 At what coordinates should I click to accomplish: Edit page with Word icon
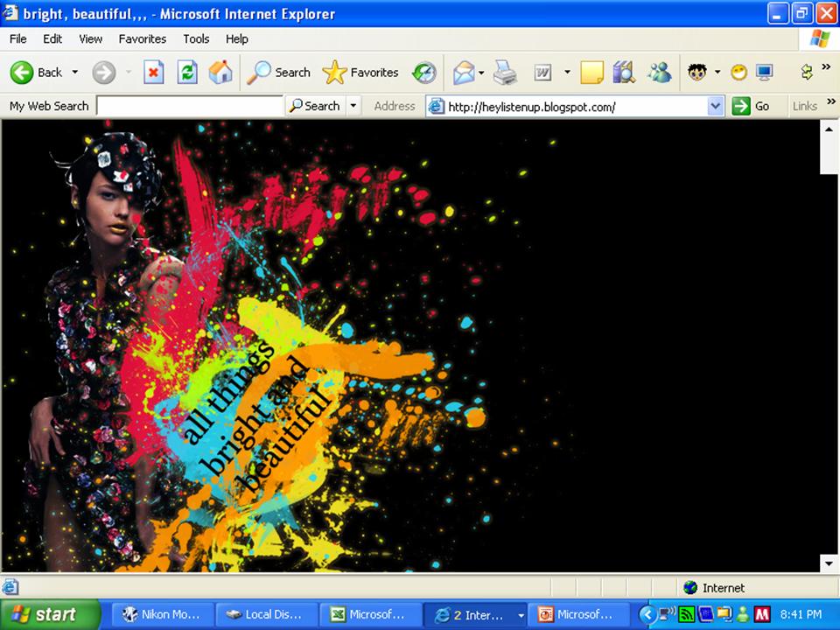click(542, 73)
